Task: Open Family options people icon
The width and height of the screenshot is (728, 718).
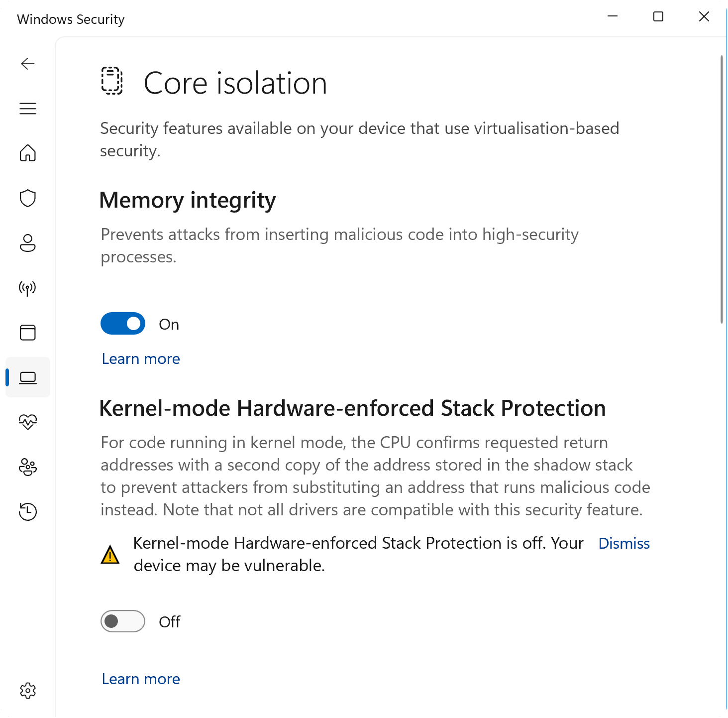Action: click(x=28, y=467)
